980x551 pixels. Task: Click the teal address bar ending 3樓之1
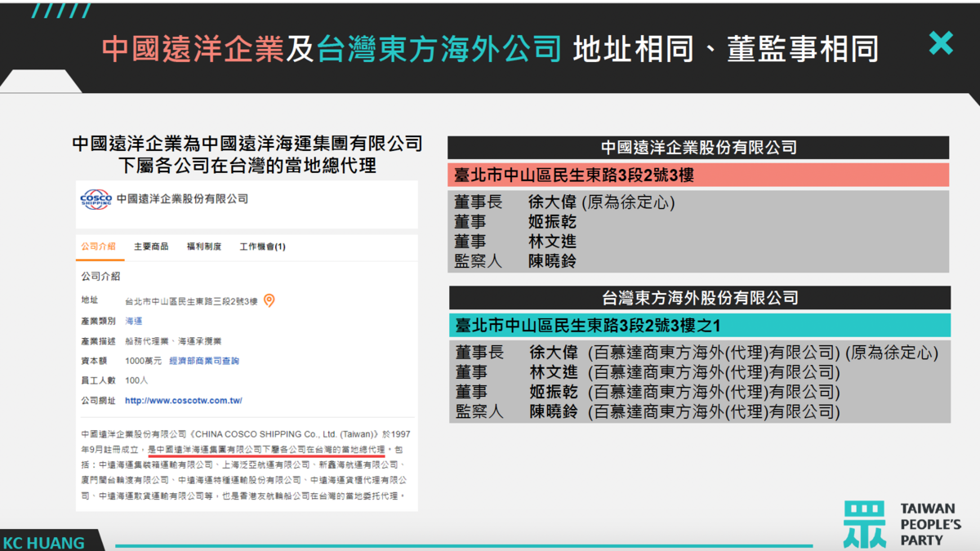pos(699,326)
